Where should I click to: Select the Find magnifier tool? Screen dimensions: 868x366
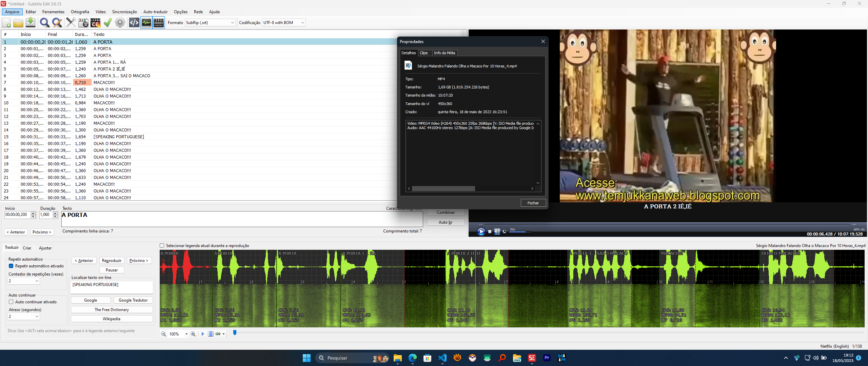coord(44,22)
